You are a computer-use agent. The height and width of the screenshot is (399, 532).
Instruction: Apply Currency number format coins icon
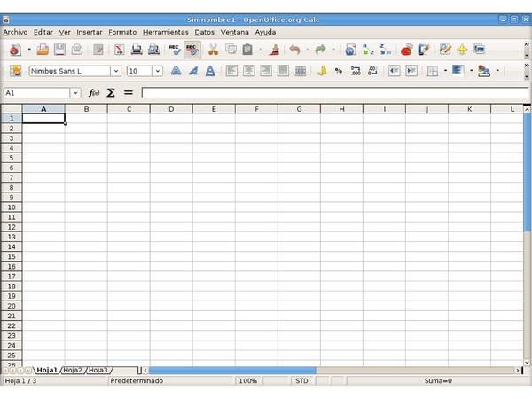322,71
